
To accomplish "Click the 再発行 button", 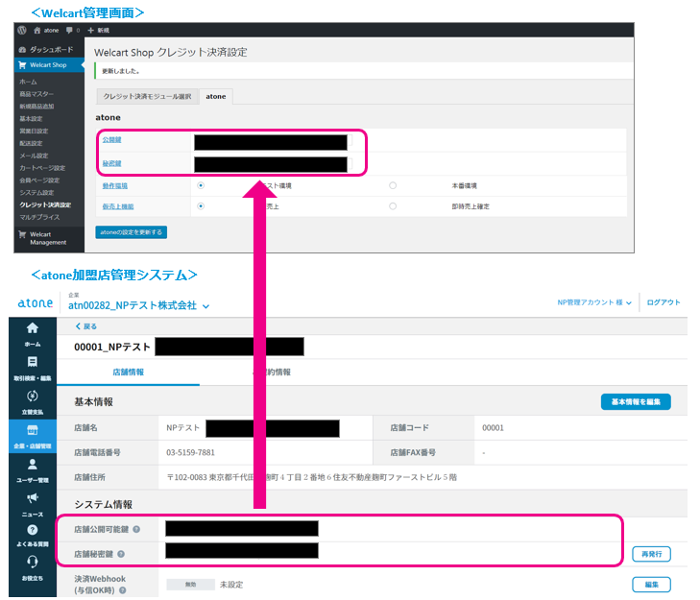I will 651,554.
